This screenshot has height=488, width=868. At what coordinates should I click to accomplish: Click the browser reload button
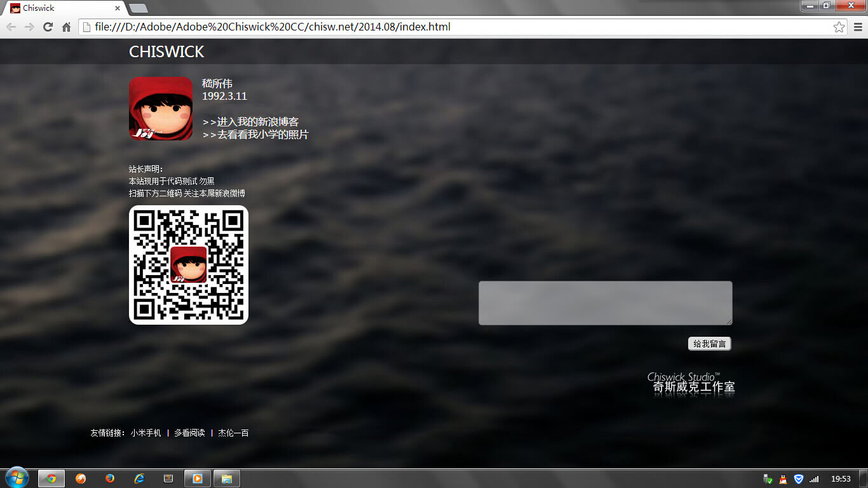tap(48, 27)
